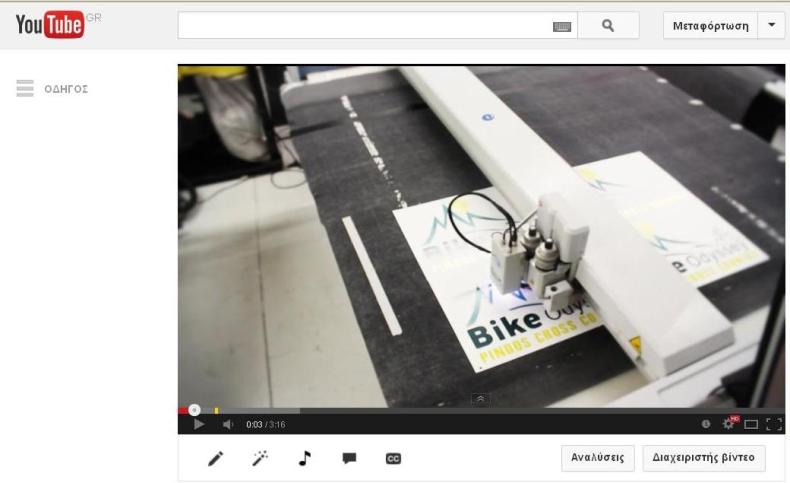Open the magic wand enhancements tool
The width and height of the screenshot is (790, 483).
click(x=259, y=458)
